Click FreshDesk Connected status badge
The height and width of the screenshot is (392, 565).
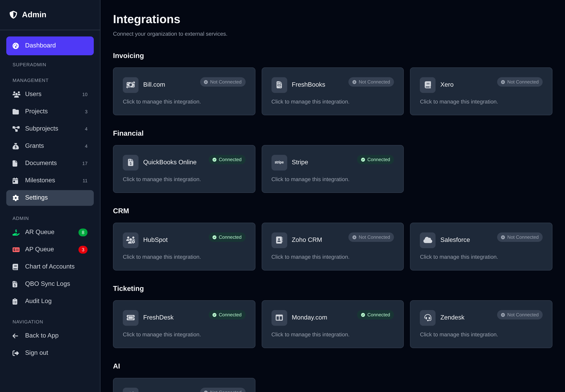pos(227,315)
